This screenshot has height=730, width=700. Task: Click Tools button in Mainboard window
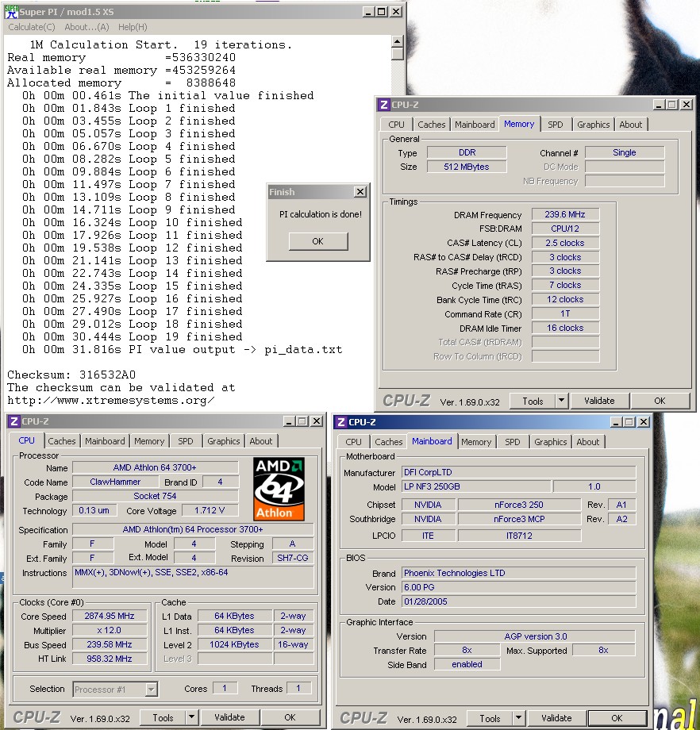tap(490, 718)
